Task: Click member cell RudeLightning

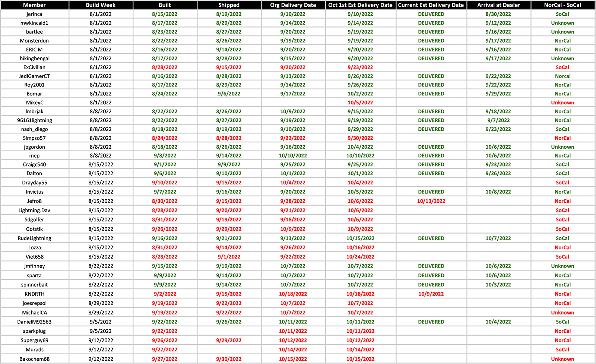Action: point(35,238)
